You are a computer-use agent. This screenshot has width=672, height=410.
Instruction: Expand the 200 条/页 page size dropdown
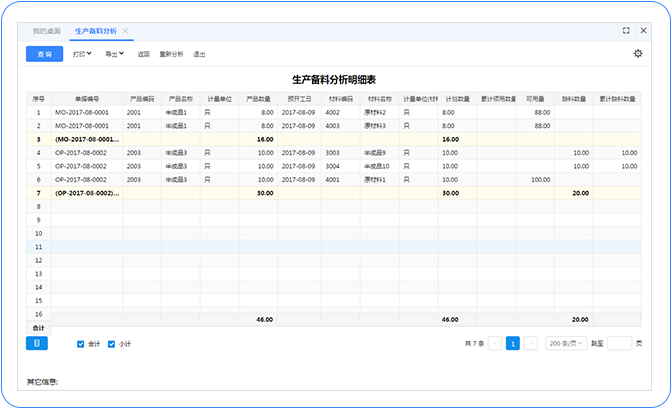[567, 343]
